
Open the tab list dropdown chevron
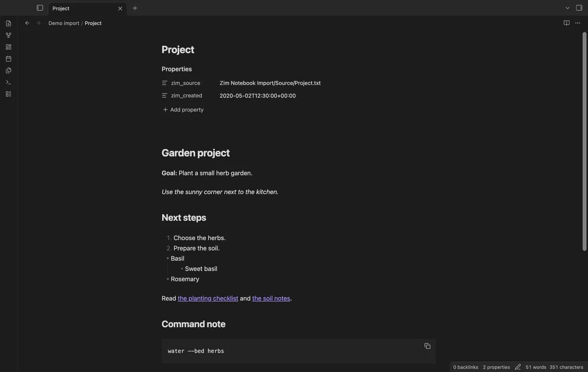point(567,8)
